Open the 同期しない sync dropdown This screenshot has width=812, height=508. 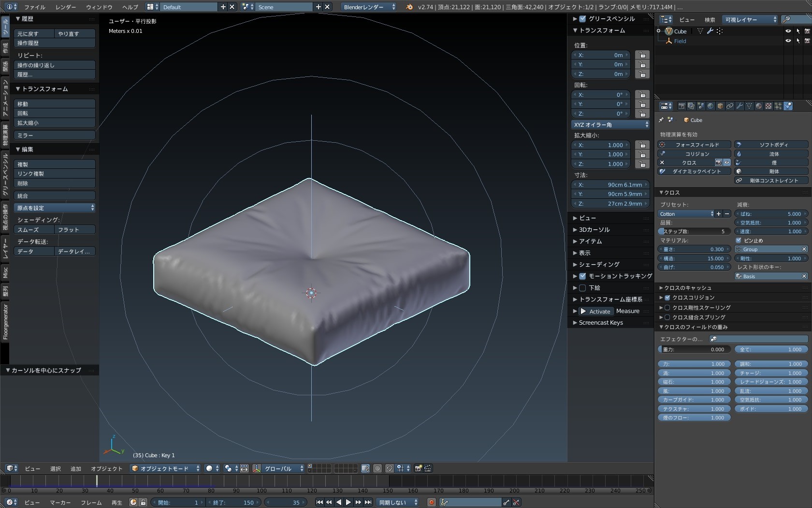(x=398, y=503)
